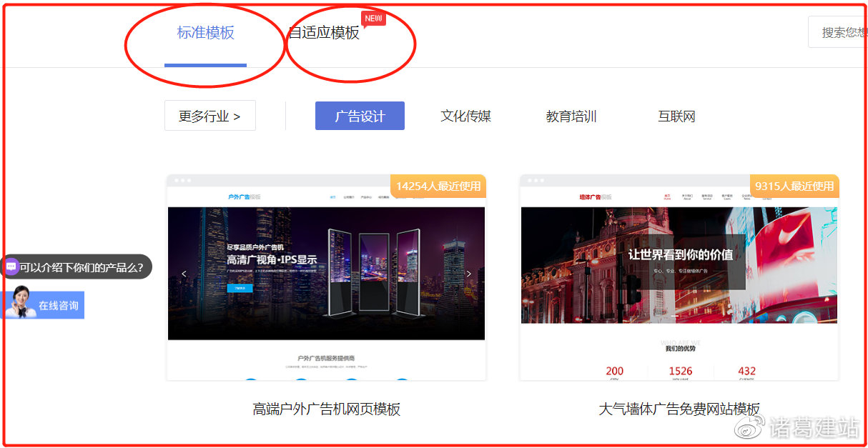Choose the 文化传媒 category
This screenshot has width=868, height=448.
[x=465, y=115]
